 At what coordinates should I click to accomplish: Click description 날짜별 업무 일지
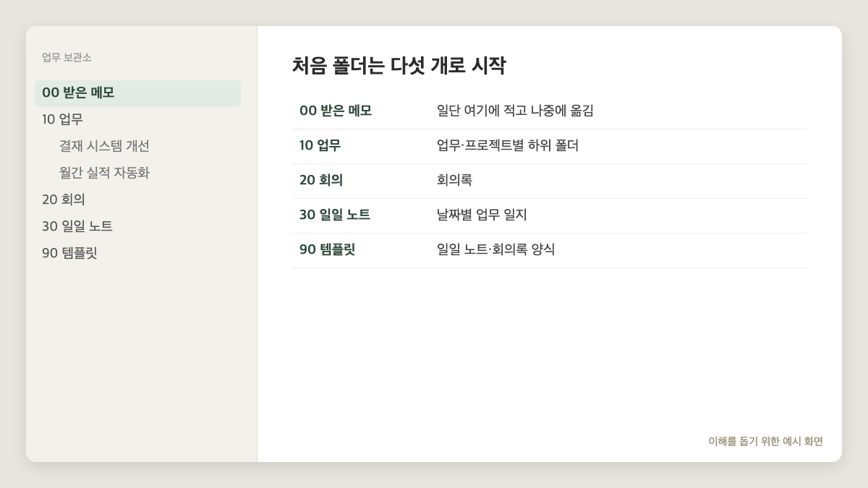coord(482,215)
